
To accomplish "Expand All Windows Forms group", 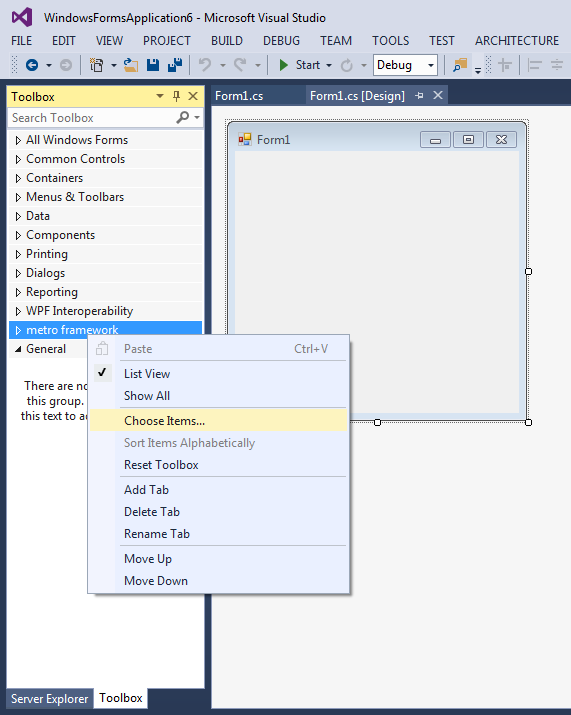I will tap(18, 140).
